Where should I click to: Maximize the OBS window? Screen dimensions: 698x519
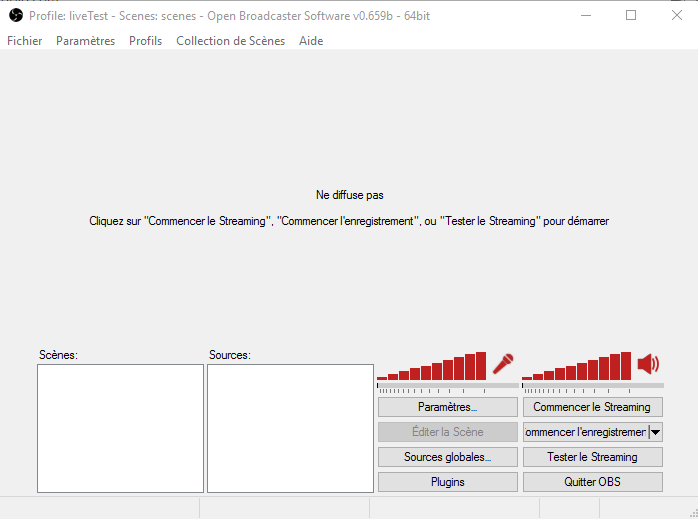[631, 16]
